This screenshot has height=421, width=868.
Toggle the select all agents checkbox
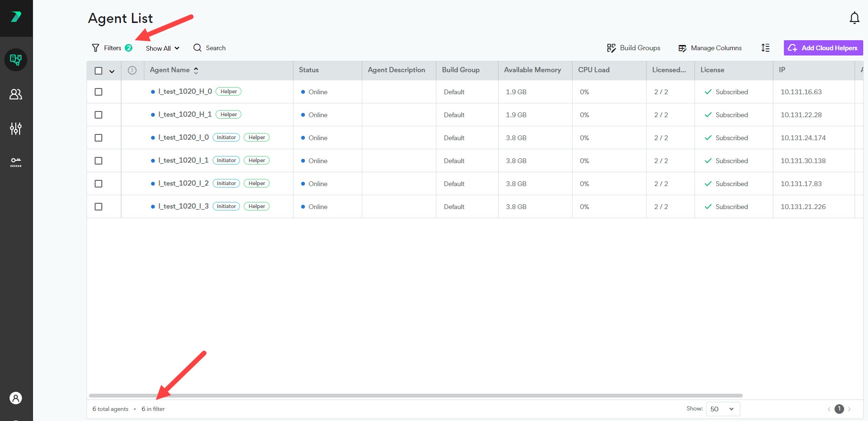coord(98,71)
